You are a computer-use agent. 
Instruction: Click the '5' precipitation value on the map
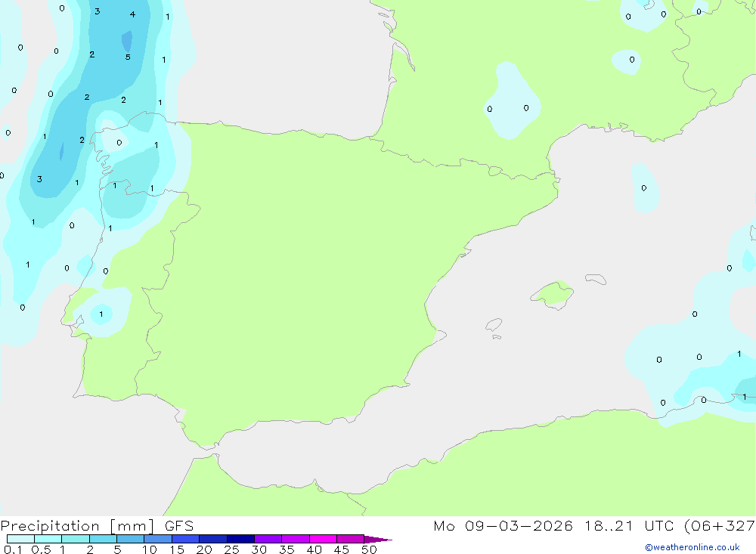click(x=128, y=57)
